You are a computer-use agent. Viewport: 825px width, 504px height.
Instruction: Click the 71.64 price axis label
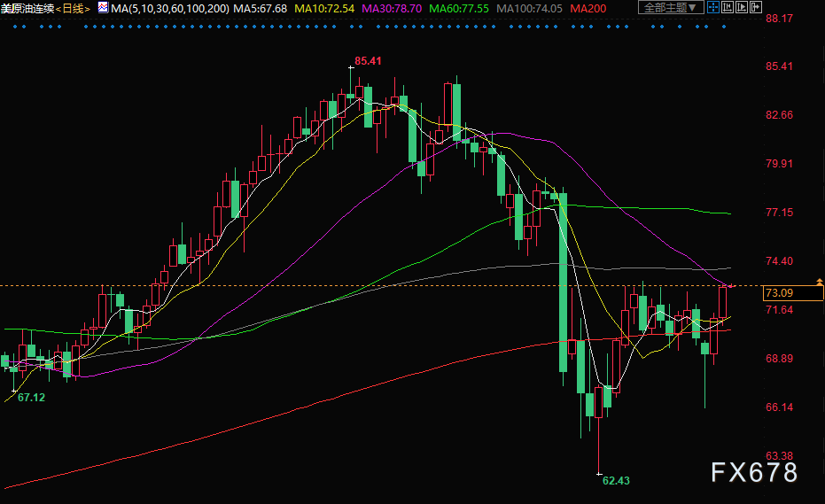(x=779, y=309)
